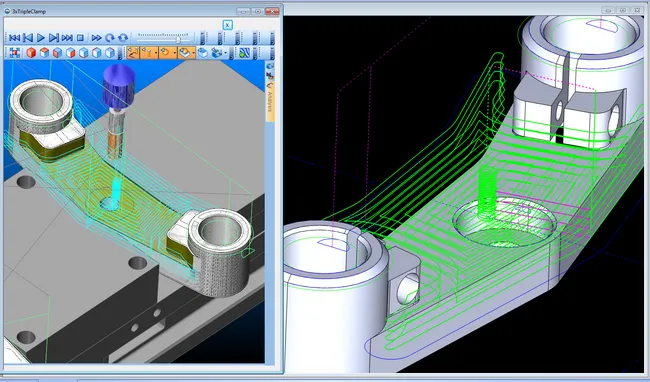
Task: Click the fast-forward double arrow icon
Action: click(96, 38)
